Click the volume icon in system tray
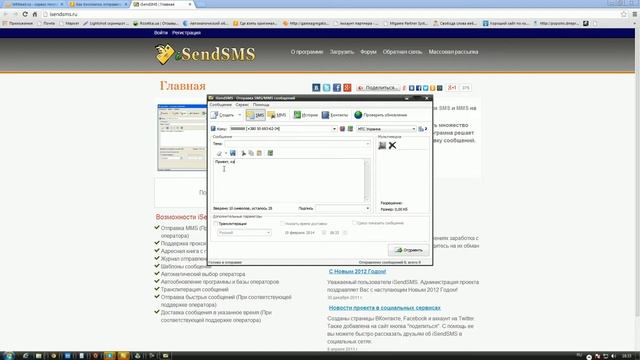The height and width of the screenshot is (360, 640). click(x=613, y=356)
